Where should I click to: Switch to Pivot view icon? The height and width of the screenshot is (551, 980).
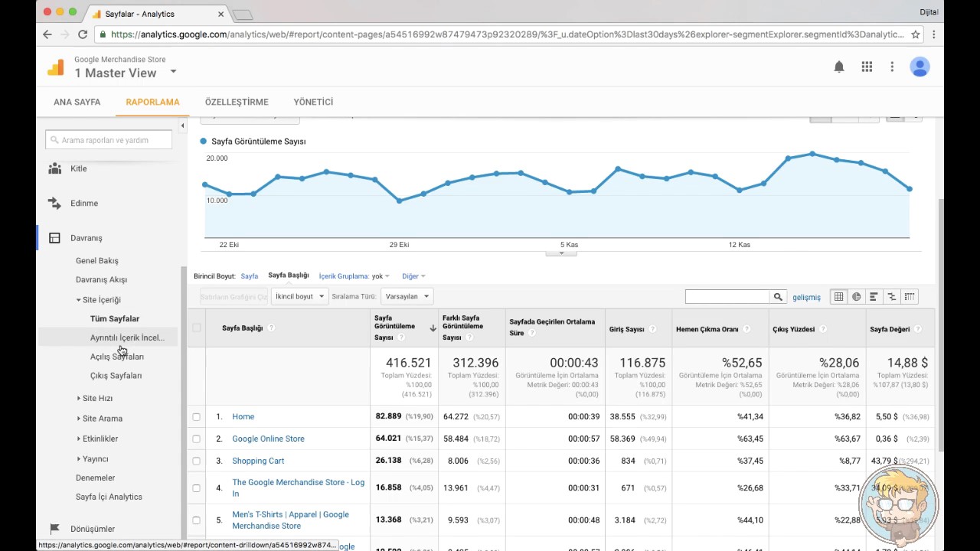[909, 297]
